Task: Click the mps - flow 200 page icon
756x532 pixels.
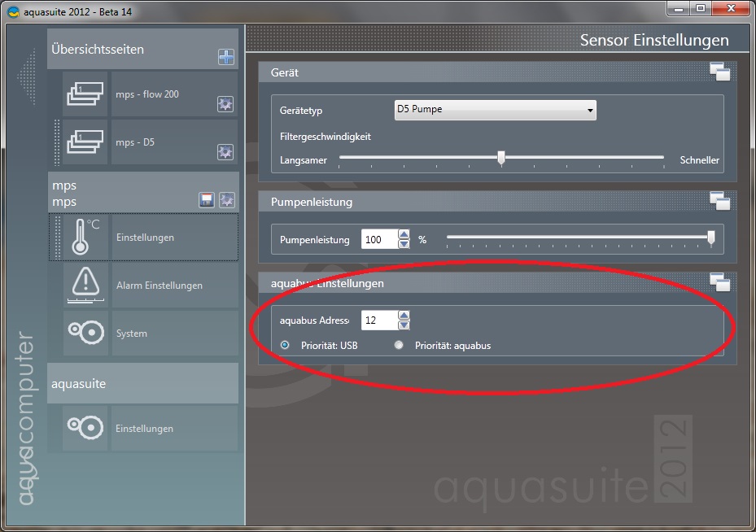Action: click(x=85, y=94)
